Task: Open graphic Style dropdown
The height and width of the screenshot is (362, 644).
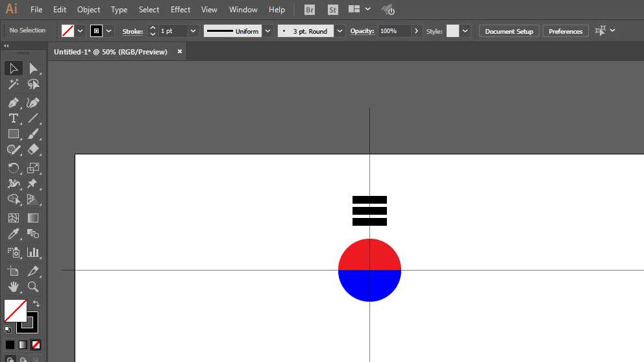Action: pos(465,30)
